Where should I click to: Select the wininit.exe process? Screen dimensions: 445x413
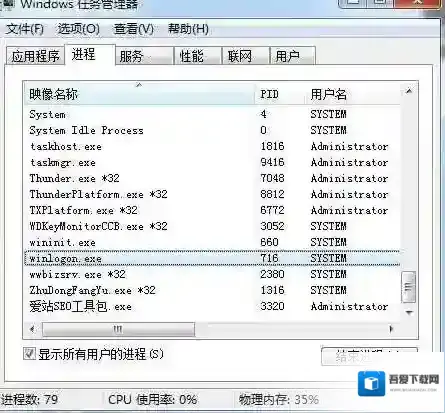pyautogui.click(x=212, y=242)
